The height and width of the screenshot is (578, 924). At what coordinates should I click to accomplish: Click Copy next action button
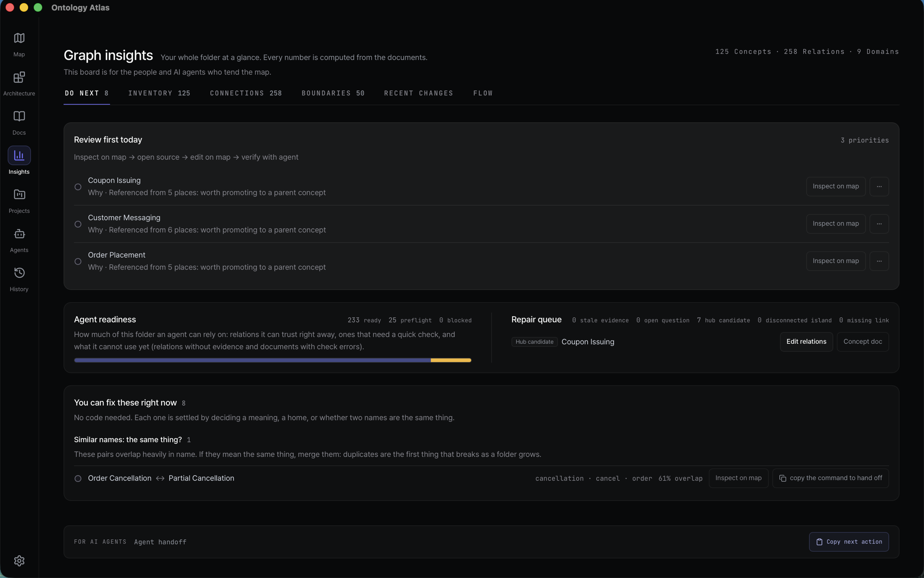click(848, 542)
